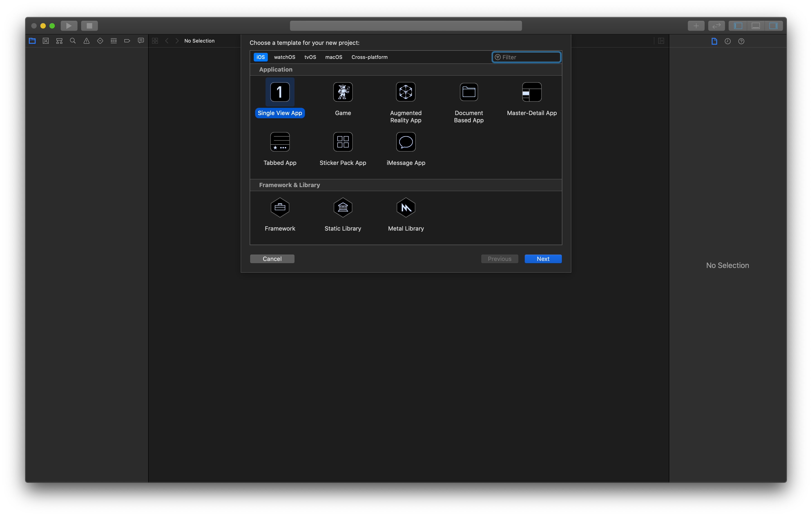Show the History inspector clock icon

click(728, 41)
